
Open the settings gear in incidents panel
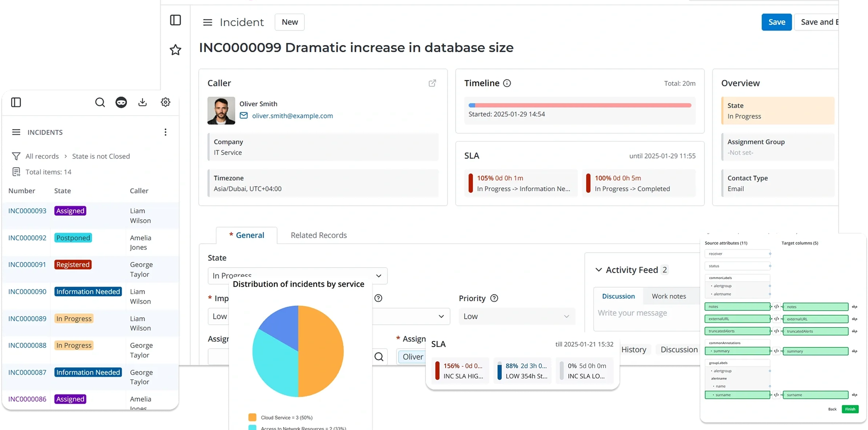165,102
